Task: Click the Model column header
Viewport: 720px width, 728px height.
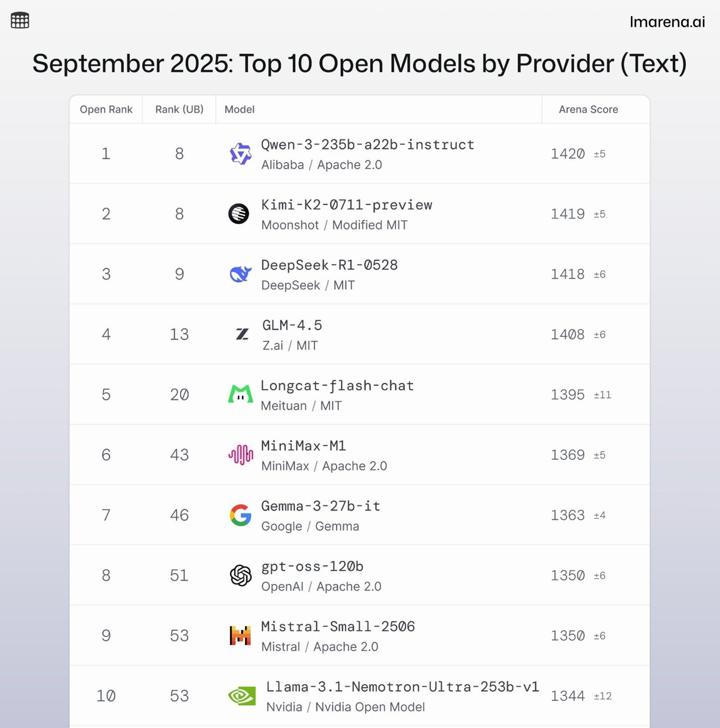Action: 239,109
